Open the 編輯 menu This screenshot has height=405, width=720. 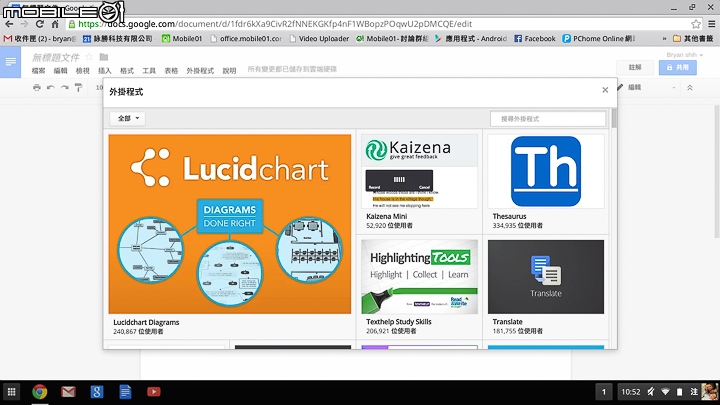pyautogui.click(x=60, y=71)
